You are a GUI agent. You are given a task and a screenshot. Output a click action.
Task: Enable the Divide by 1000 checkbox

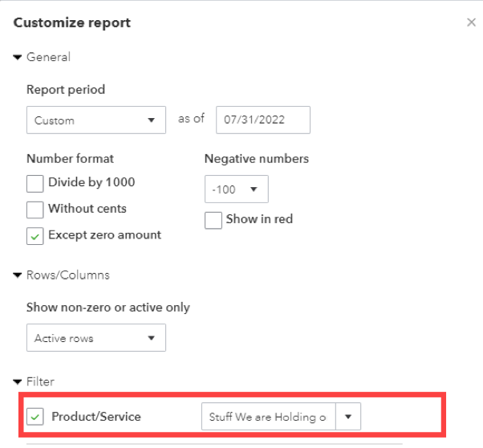click(x=35, y=183)
